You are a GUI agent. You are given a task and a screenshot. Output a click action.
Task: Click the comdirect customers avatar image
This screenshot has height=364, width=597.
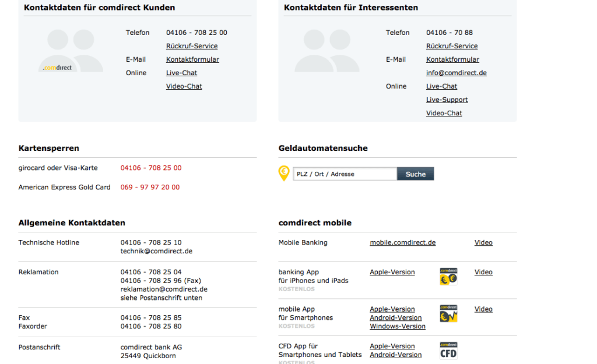click(x=71, y=51)
